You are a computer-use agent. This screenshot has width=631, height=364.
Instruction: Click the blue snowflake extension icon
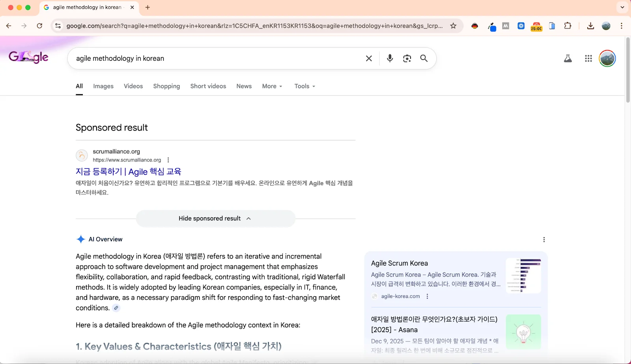pyautogui.click(x=521, y=26)
